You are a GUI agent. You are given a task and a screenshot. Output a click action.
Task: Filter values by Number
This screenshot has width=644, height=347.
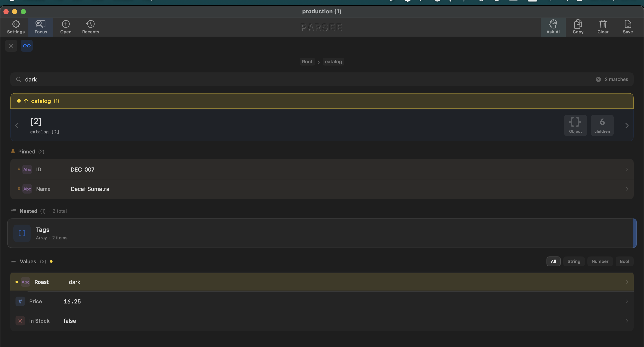click(x=600, y=261)
